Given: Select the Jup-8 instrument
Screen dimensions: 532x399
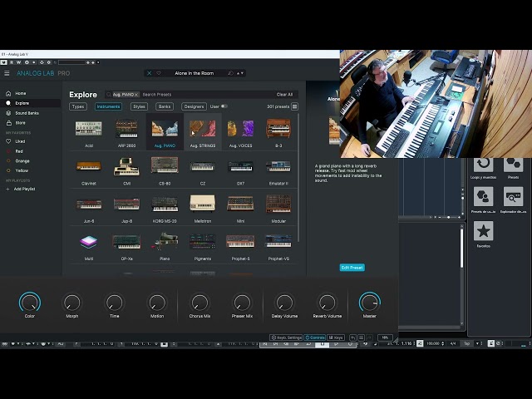Looking at the screenshot, I should coord(126,208).
